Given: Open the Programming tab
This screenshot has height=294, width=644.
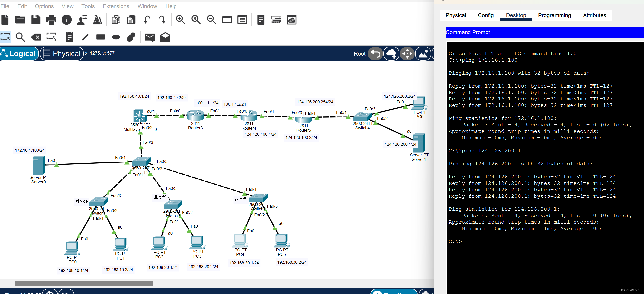Looking at the screenshot, I should pos(554,15).
